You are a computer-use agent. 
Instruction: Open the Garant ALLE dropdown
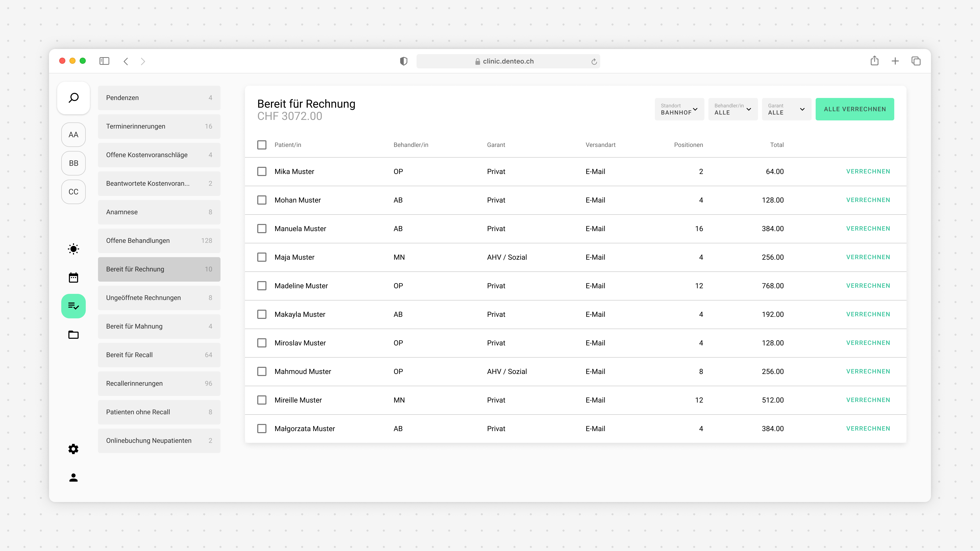point(786,109)
